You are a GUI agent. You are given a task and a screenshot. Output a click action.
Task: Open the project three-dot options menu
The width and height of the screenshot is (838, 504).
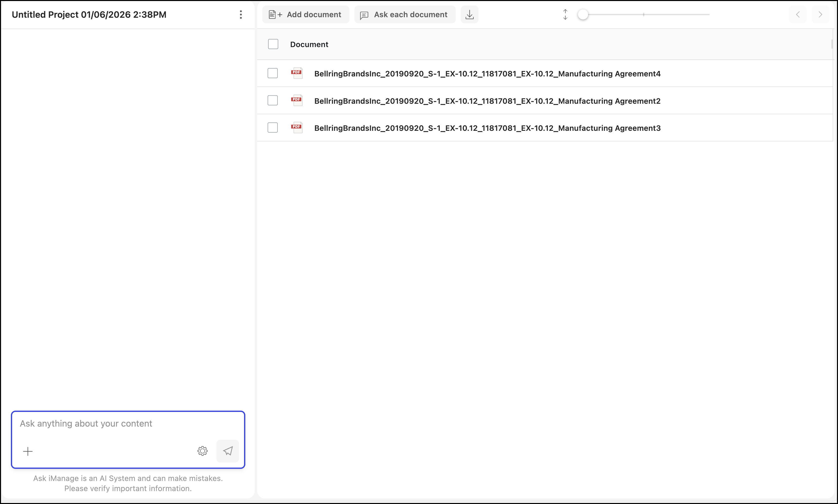(x=241, y=15)
